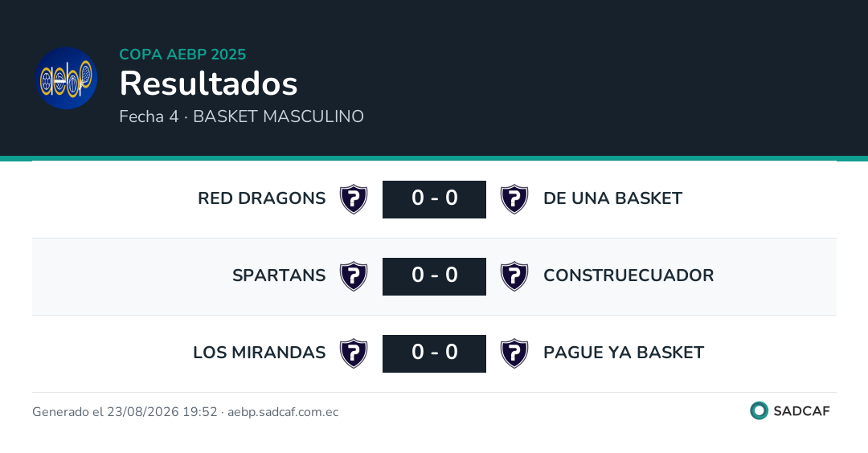Click Red Dragons team shield icon

pos(354,199)
